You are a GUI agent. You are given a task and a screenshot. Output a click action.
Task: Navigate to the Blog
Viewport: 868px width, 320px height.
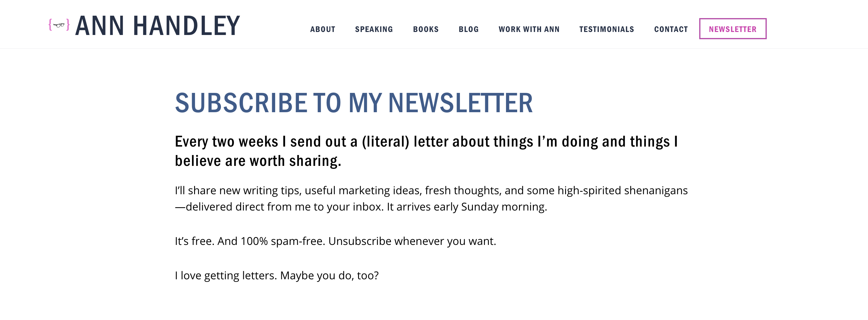click(468, 29)
